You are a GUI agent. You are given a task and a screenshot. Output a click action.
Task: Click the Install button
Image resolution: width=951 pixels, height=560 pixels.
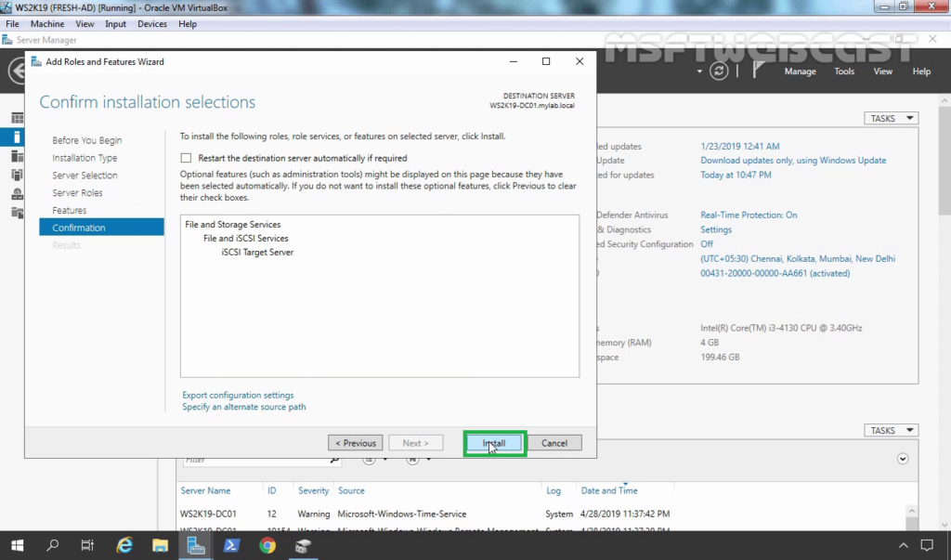click(494, 443)
